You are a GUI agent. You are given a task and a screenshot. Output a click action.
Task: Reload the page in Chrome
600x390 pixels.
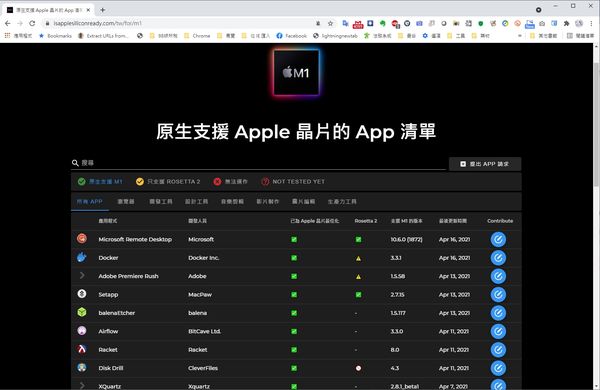(x=32, y=23)
